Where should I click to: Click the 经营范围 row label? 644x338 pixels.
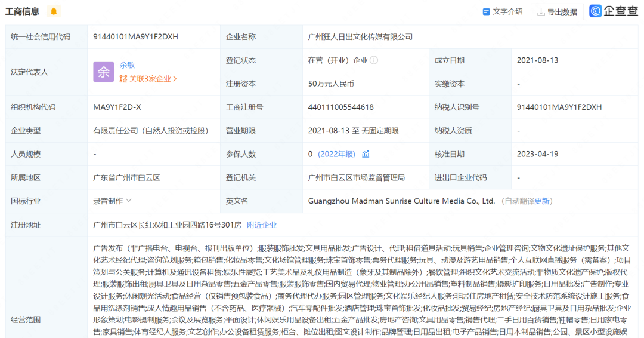coord(26,319)
